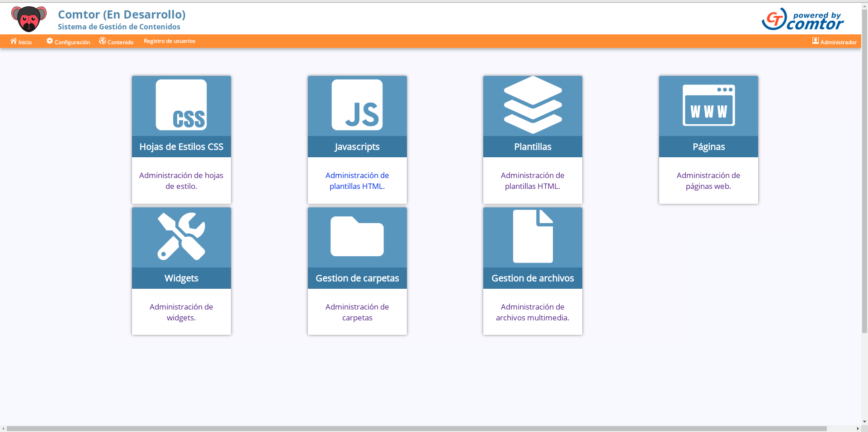
Task: Click 'Administración de archivos multimedia.' link
Action: pos(533,312)
